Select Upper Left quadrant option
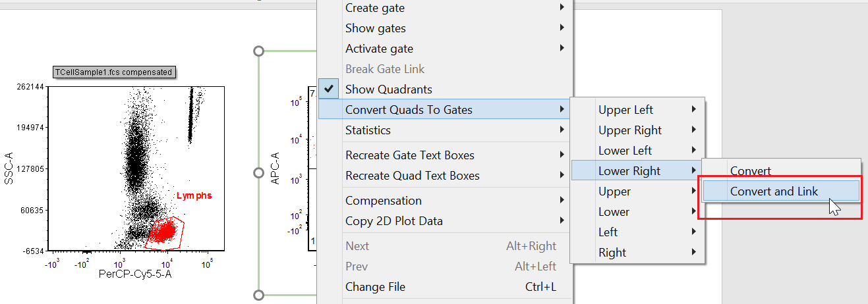868x304 pixels. tap(625, 110)
